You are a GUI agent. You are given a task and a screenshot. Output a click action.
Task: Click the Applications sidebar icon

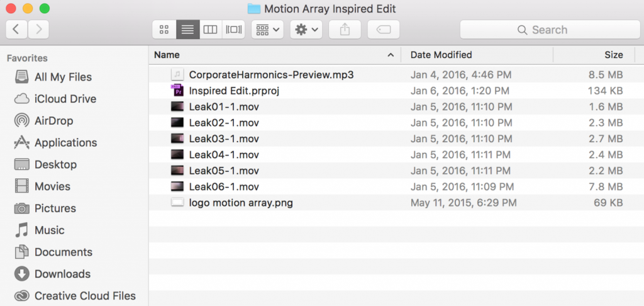(x=22, y=142)
